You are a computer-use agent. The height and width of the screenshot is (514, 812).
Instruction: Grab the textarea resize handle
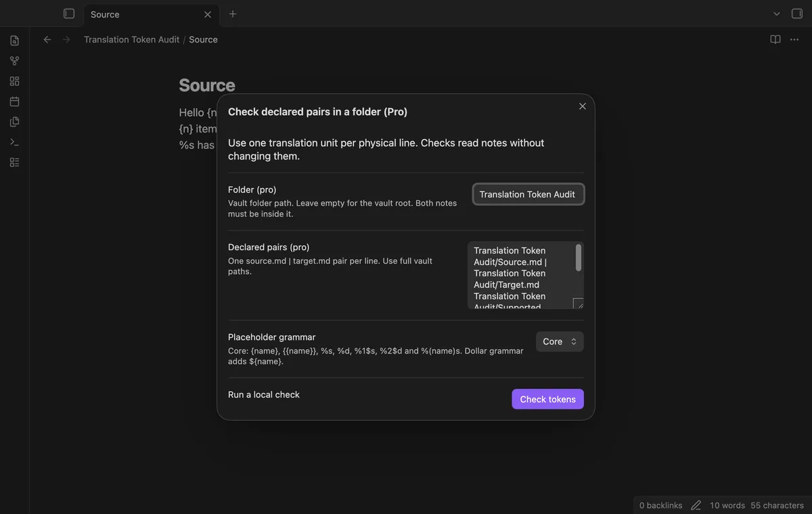579,304
